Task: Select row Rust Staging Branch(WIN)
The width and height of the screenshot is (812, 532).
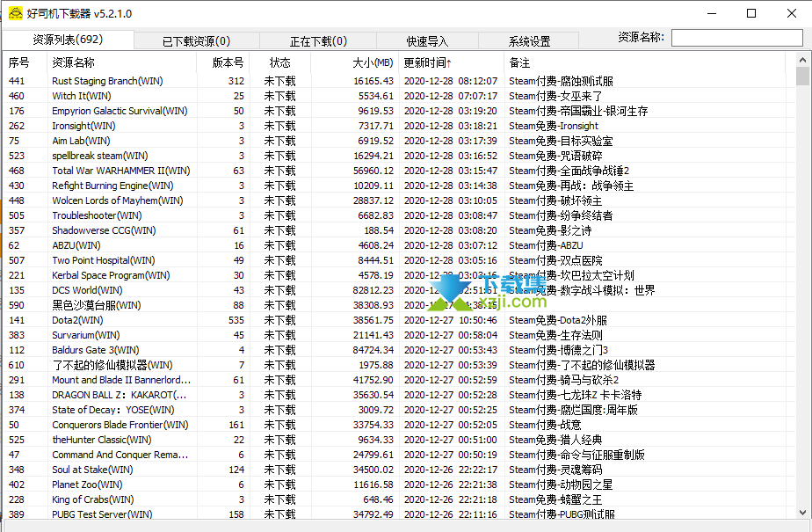Action: coord(400,81)
